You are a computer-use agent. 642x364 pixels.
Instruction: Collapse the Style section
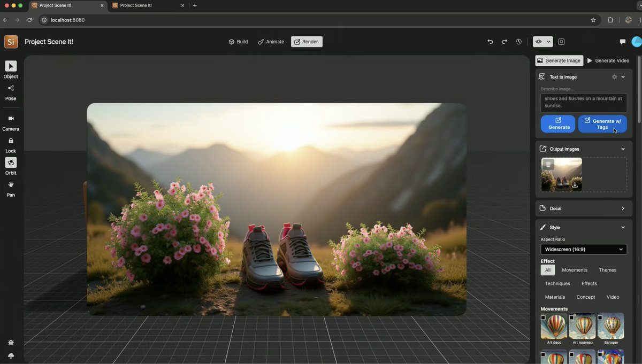[622, 227]
